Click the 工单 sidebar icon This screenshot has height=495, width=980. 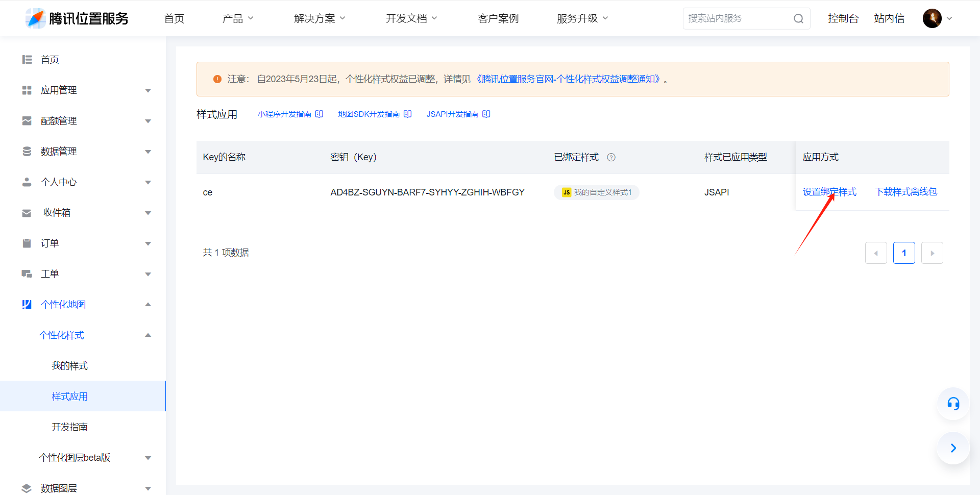pyautogui.click(x=27, y=274)
